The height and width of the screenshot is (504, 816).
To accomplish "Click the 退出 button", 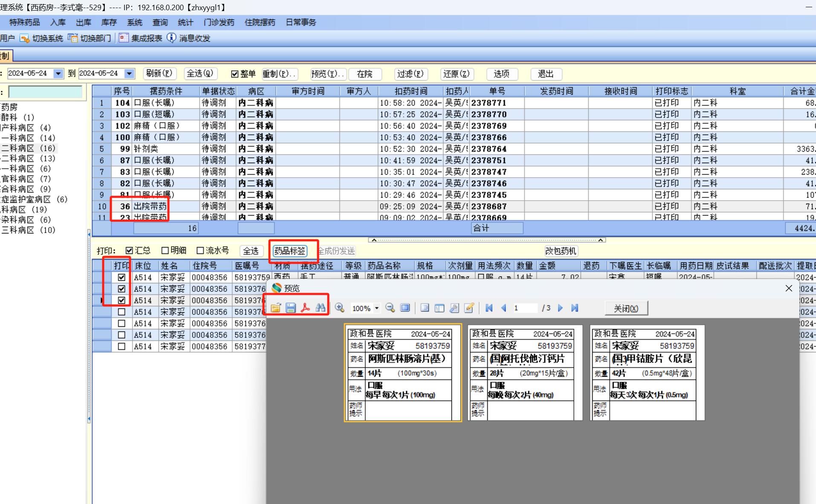I will point(546,74).
